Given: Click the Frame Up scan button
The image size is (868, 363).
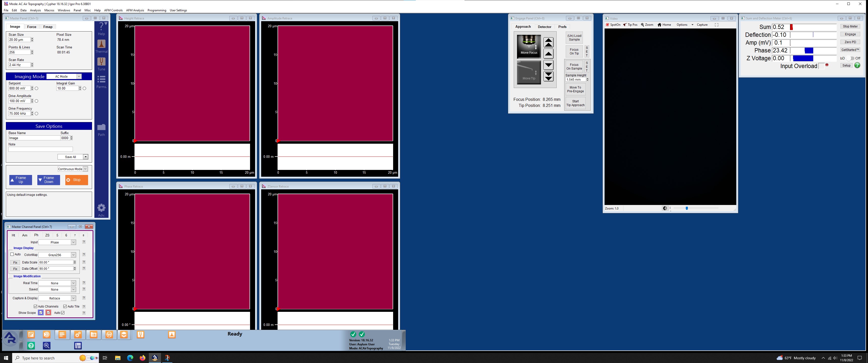Looking at the screenshot, I should tap(19, 179).
